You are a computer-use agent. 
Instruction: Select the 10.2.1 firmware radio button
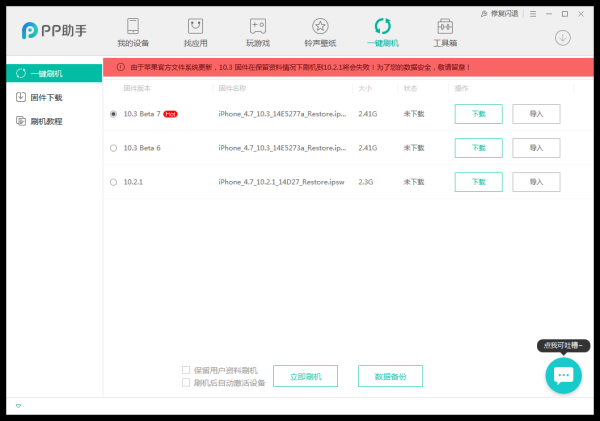click(113, 182)
